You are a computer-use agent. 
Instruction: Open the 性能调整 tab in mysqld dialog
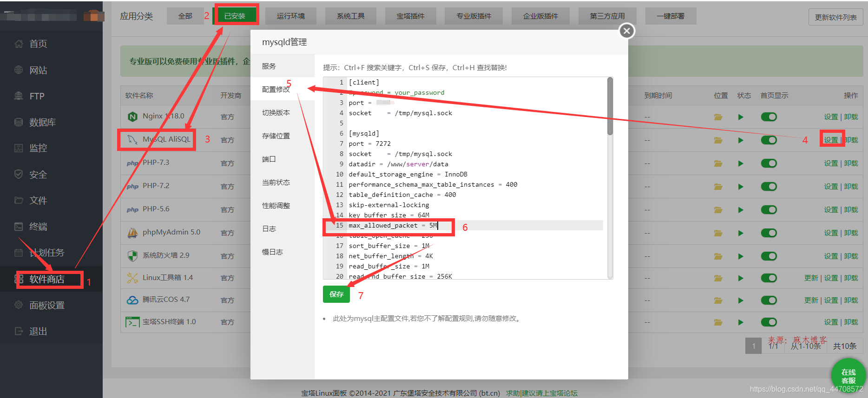coord(283,205)
